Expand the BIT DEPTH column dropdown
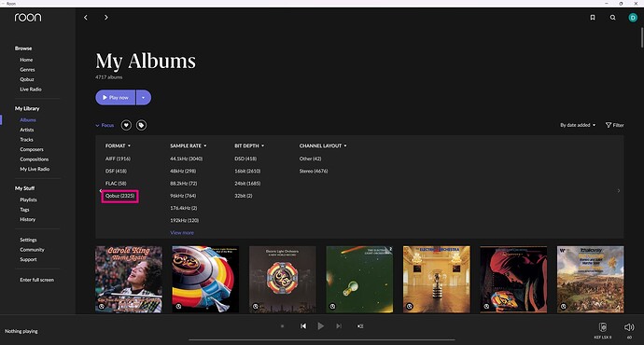This screenshot has height=345, width=644. [249, 145]
